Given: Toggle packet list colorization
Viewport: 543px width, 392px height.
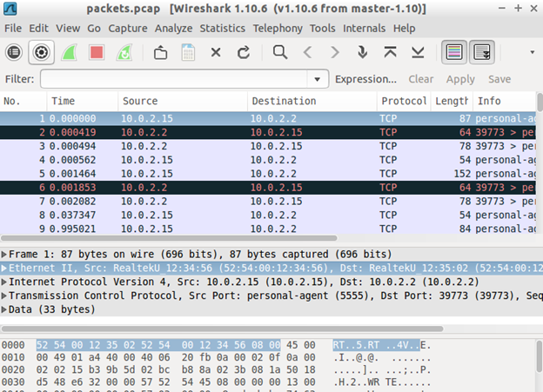Looking at the screenshot, I should (453, 52).
